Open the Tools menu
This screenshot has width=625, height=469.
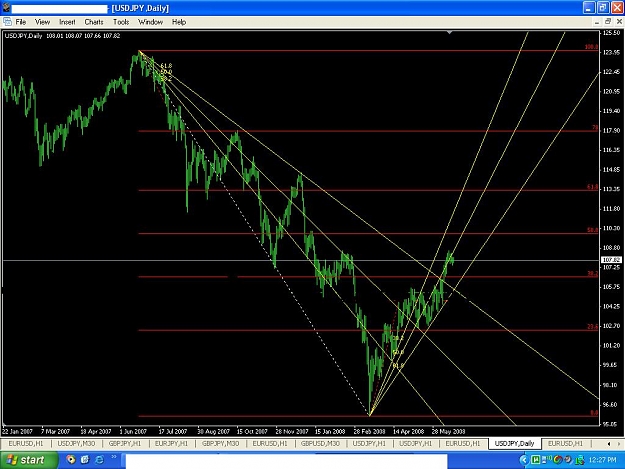tap(121, 22)
